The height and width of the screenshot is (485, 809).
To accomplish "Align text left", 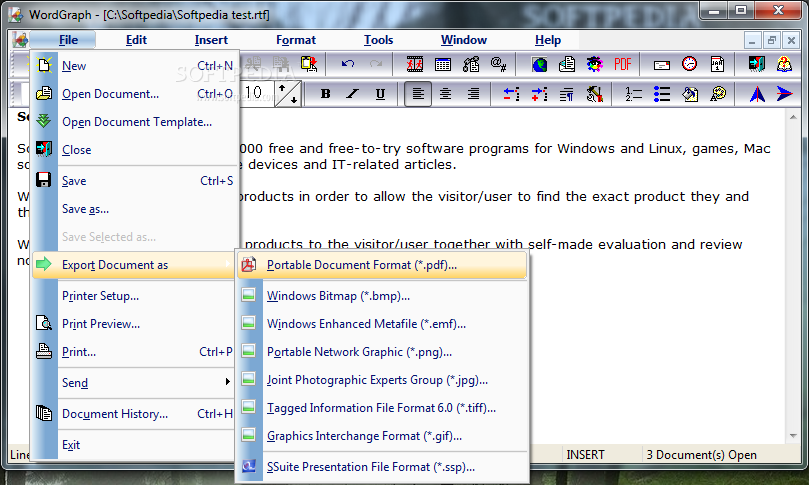I will click(418, 94).
